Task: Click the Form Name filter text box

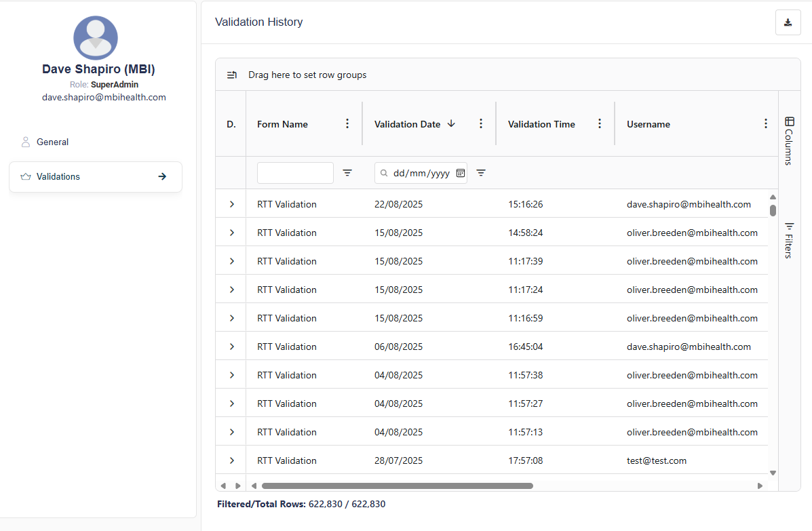Action: click(x=295, y=173)
